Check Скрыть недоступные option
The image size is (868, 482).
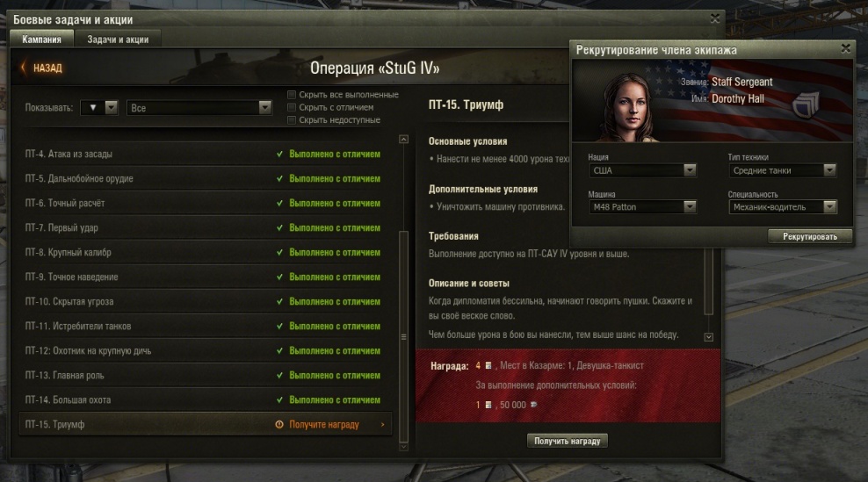pos(291,120)
